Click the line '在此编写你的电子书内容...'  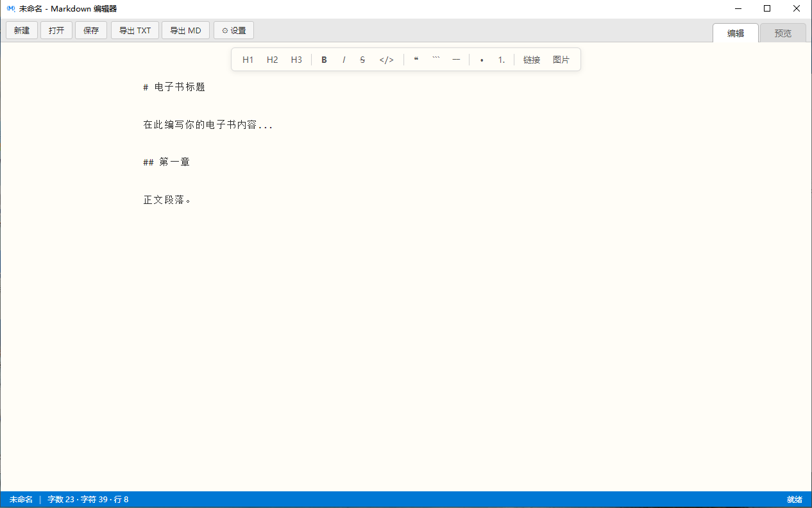[x=208, y=125]
